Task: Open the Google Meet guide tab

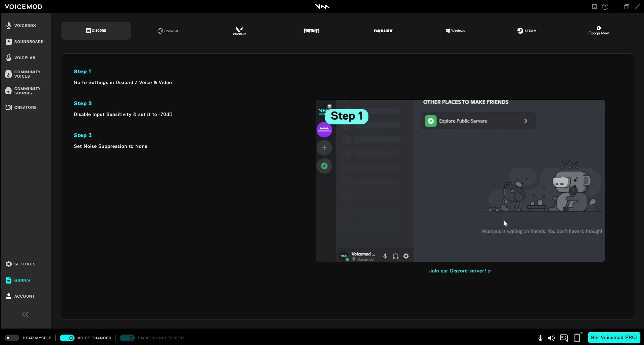Action: [x=599, y=31]
